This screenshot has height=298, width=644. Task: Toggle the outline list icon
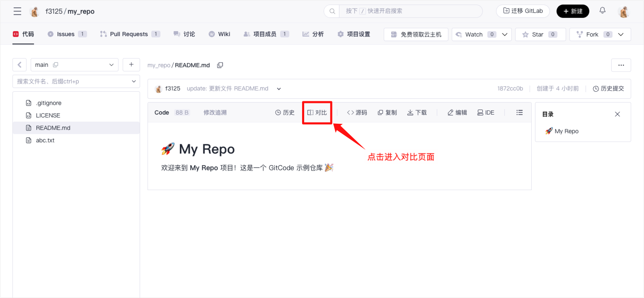click(520, 112)
